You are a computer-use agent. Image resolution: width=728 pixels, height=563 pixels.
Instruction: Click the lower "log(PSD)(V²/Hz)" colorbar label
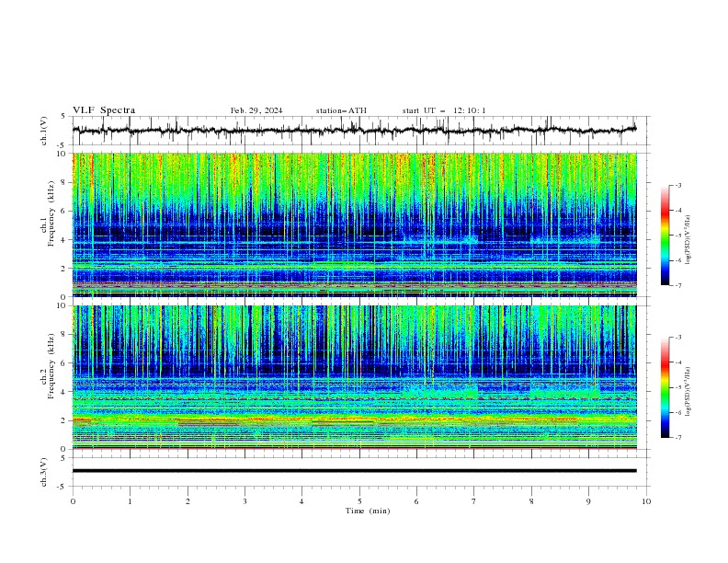688,392
